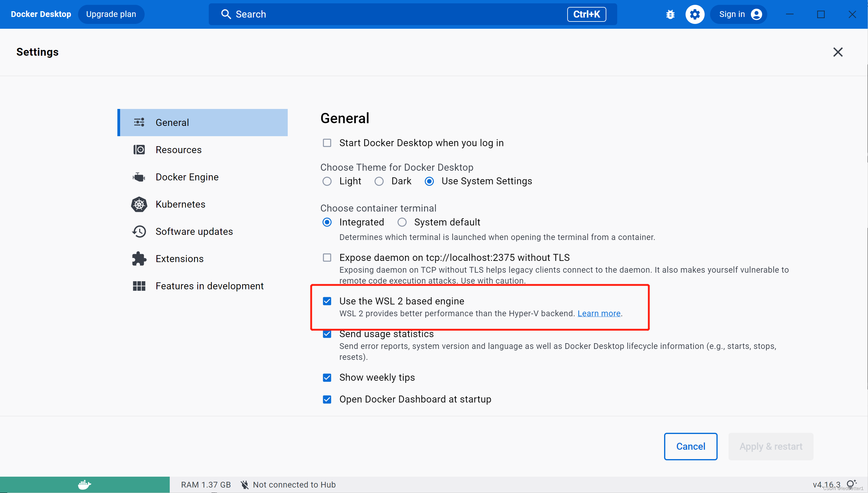Click the Docker Extensions icon in sidebar
This screenshot has width=868, height=493.
tap(139, 259)
